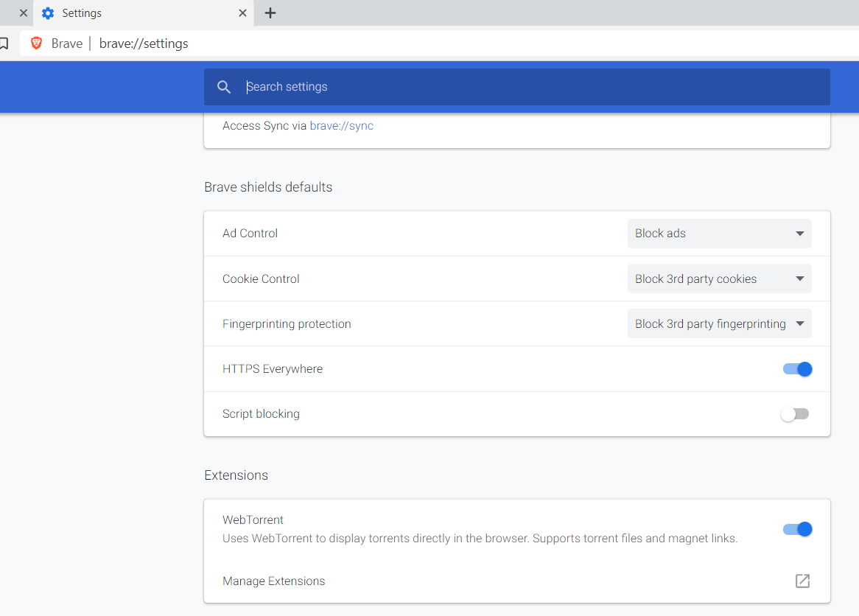Switch to the Settings tab
Image resolution: width=859 pixels, height=616 pixels.
(x=144, y=13)
